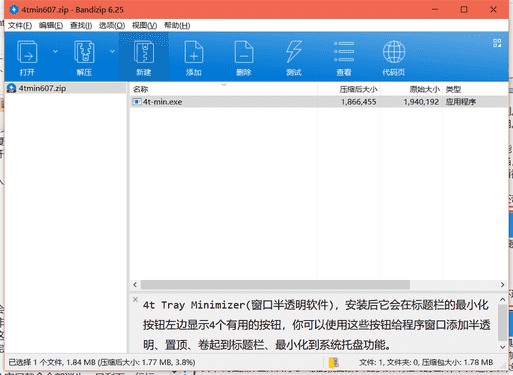Click the Open (打开) toolbar icon
Image resolution: width=513 pixels, height=375 pixels.
coord(27,52)
